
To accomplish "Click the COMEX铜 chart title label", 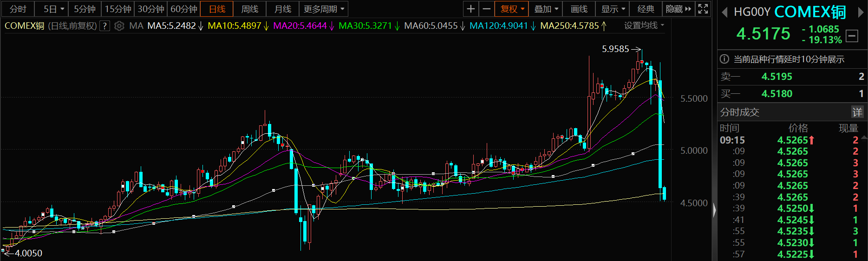I will 24,26.
